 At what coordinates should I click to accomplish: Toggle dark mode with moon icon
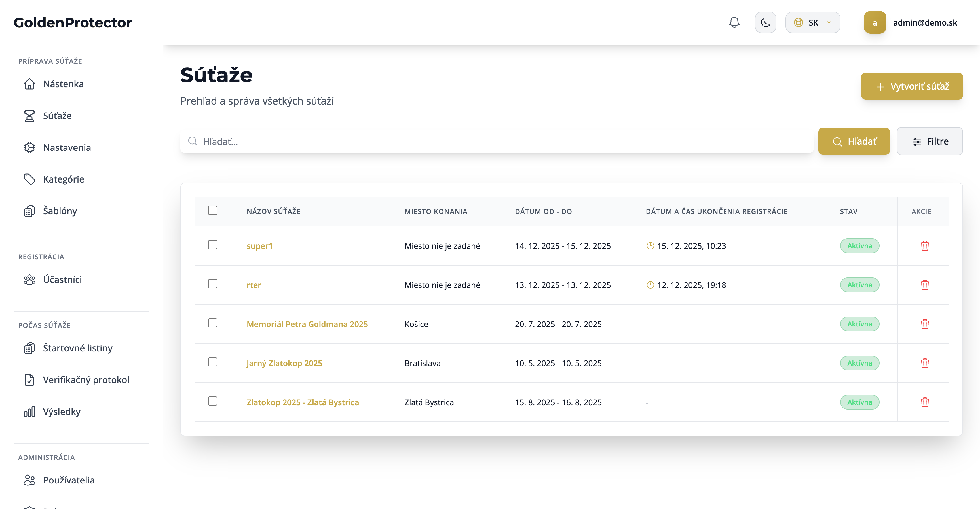(x=765, y=22)
